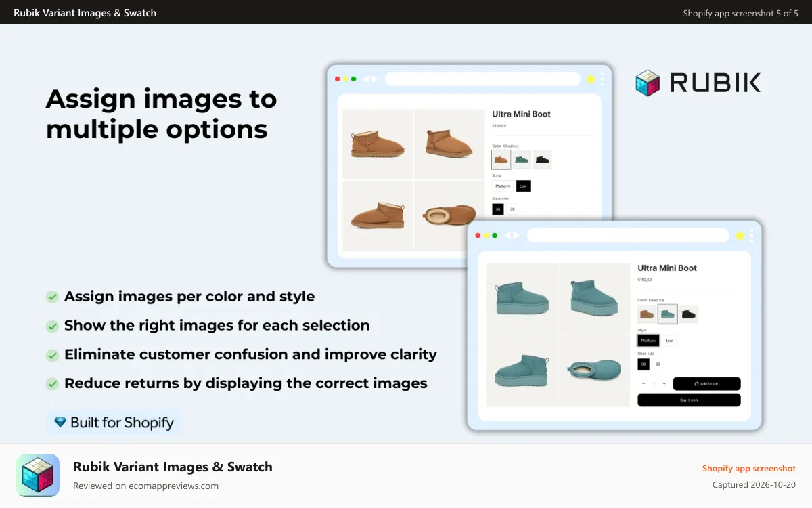Click the address bar in the Chestnut window
Image resolution: width=812 pixels, height=508 pixels.
[x=482, y=79]
